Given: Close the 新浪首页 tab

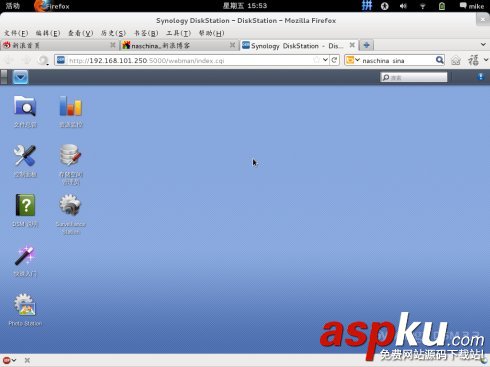Looking at the screenshot, I should tap(113, 45).
